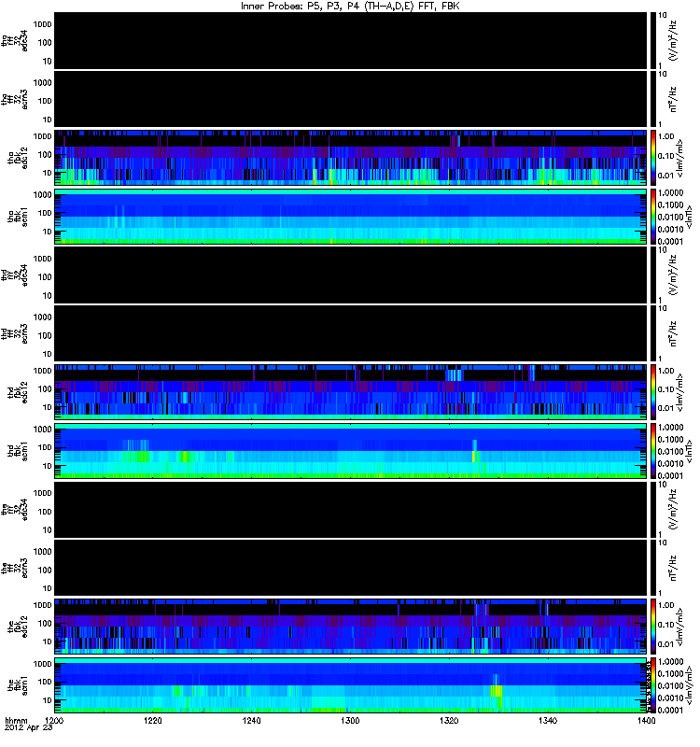This screenshot has width=700, height=747.
Task: Click the color bar of tha fbk scm1 panel
Action: pyautogui.click(x=652, y=217)
